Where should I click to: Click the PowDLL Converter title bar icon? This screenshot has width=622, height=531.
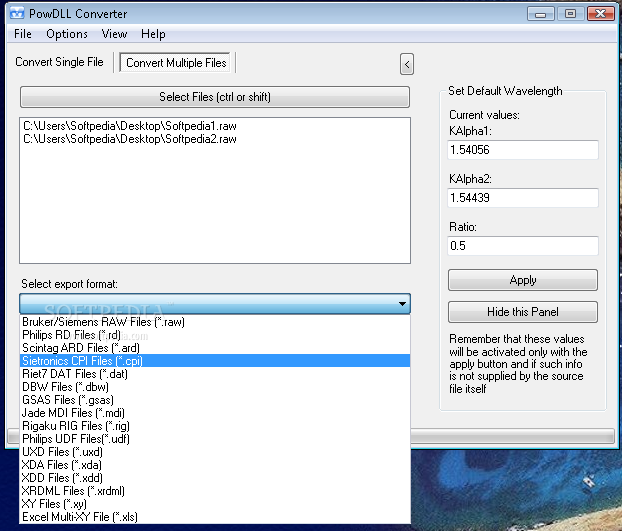point(17,13)
